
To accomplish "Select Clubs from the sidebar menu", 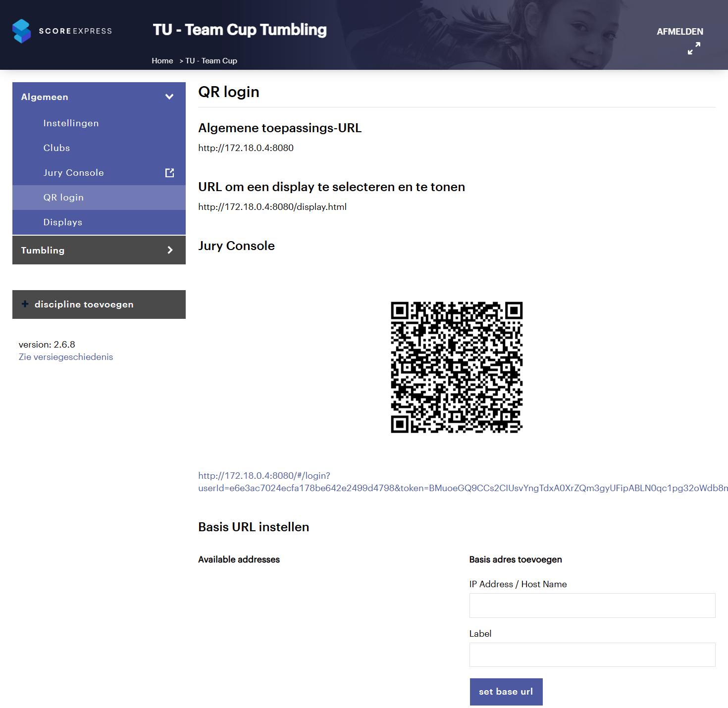I will tap(56, 148).
